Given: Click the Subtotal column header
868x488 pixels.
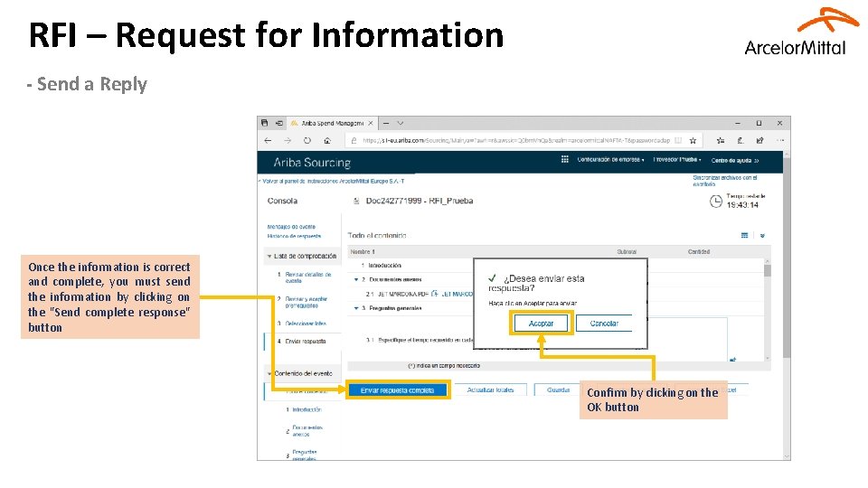Looking at the screenshot, I should point(627,252).
